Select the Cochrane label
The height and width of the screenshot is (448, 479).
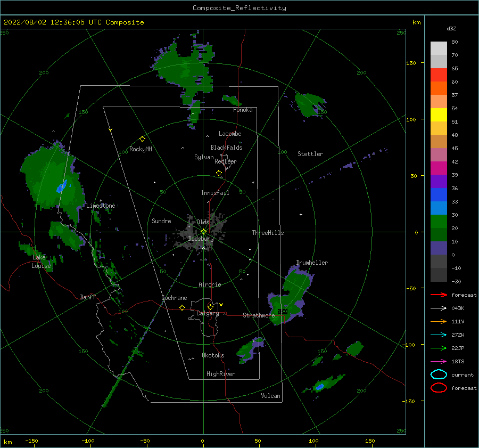(x=174, y=298)
